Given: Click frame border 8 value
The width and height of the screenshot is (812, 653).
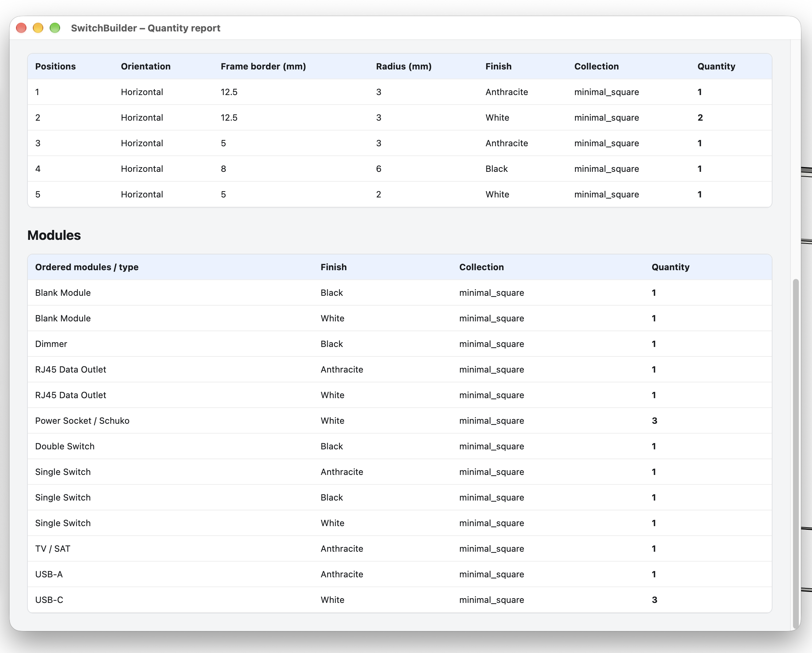Looking at the screenshot, I should pyautogui.click(x=223, y=169).
